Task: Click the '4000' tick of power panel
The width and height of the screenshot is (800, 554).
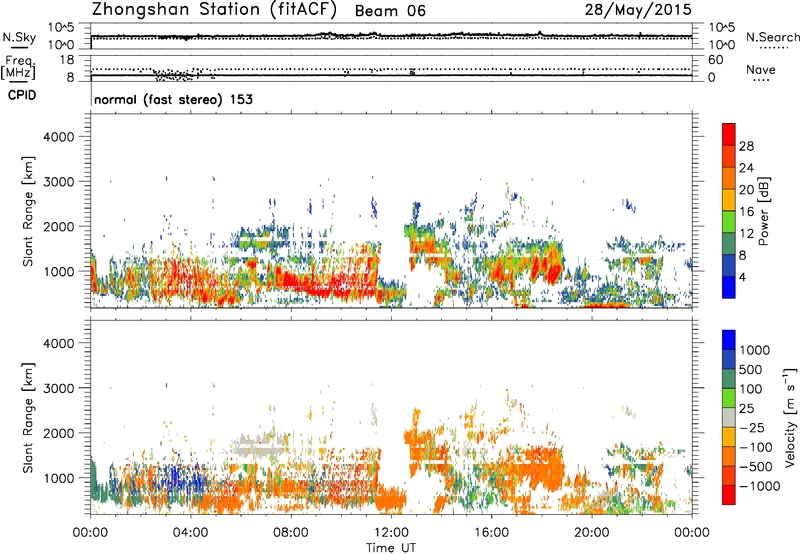Action: (x=59, y=137)
